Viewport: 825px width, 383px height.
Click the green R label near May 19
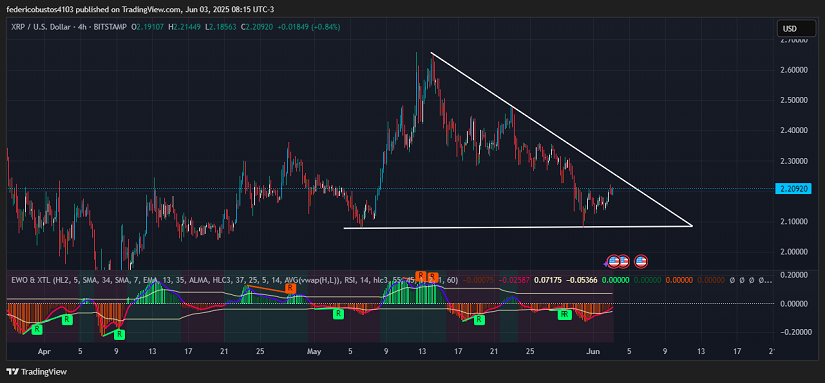479,319
